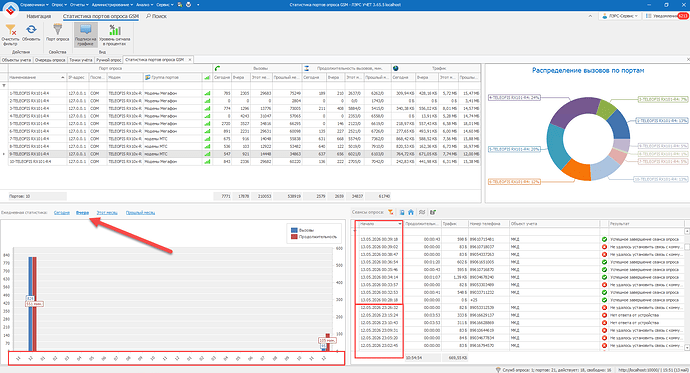Viewport: 690px width, 373px height.
Task: Click the Служб опроса status bar icon
Action: point(498,370)
